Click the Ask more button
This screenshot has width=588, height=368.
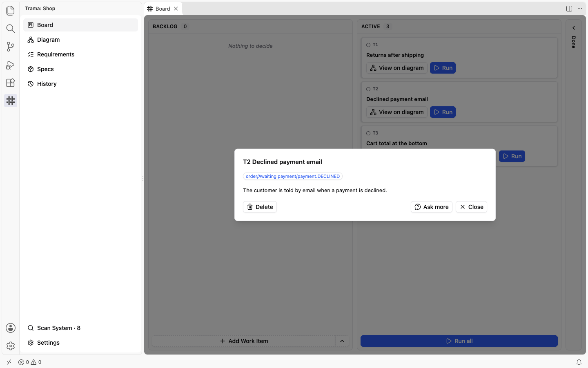(x=431, y=207)
